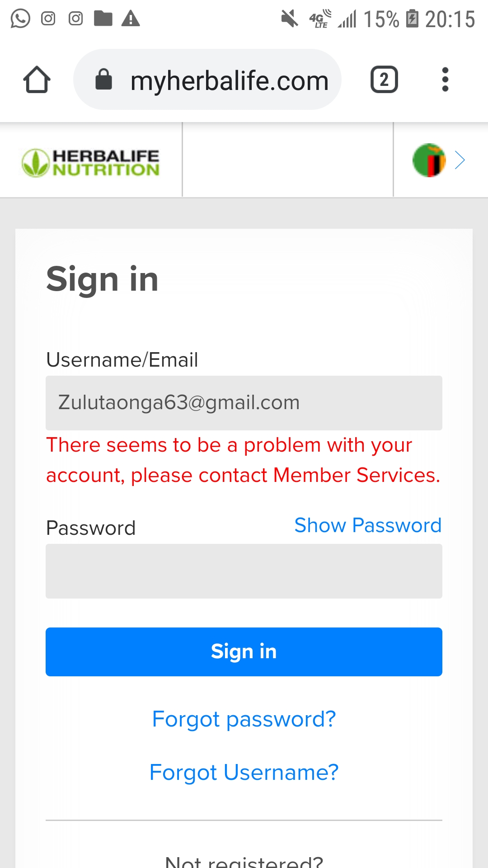Screen dimensions: 488x868
Task: Open the browser three-dot menu
Action: (445, 80)
